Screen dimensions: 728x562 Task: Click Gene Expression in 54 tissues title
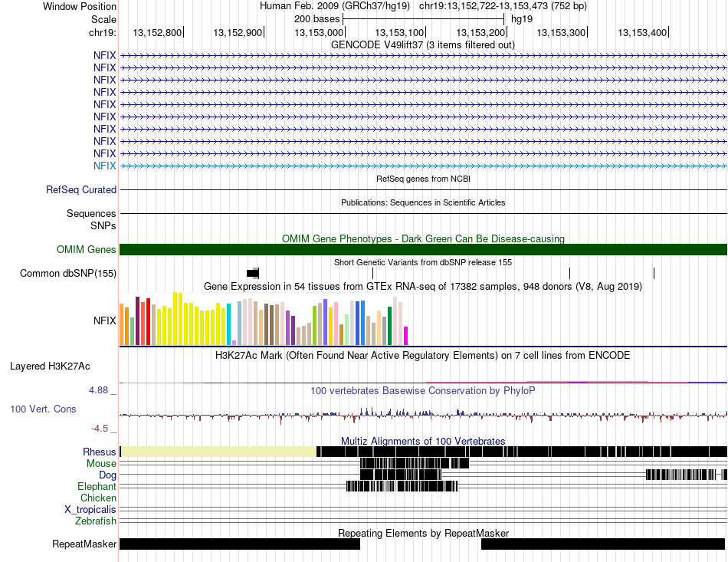[x=423, y=287]
